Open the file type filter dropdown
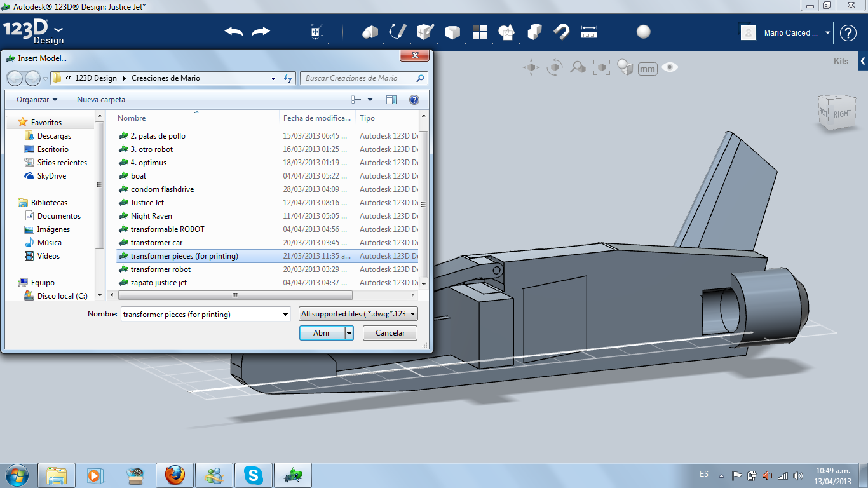Image resolution: width=868 pixels, height=488 pixels. pos(358,314)
